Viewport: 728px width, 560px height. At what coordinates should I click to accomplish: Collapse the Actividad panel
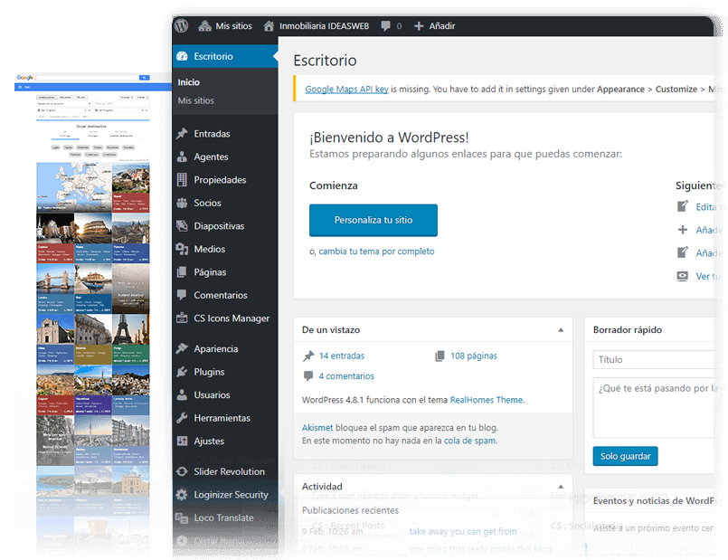[x=561, y=487]
